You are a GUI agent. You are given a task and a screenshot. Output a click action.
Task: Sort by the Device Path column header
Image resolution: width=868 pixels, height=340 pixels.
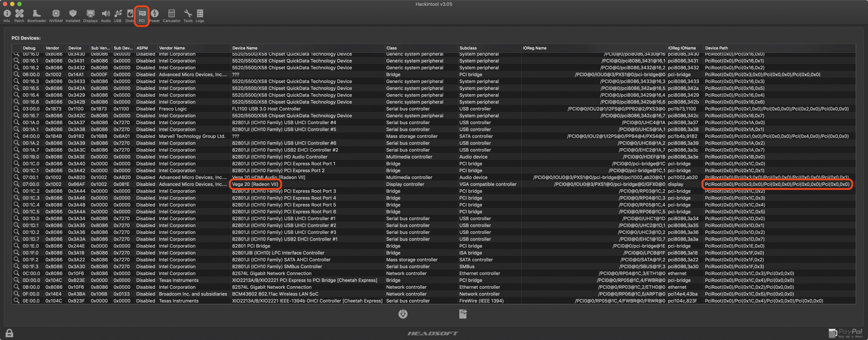(779, 48)
